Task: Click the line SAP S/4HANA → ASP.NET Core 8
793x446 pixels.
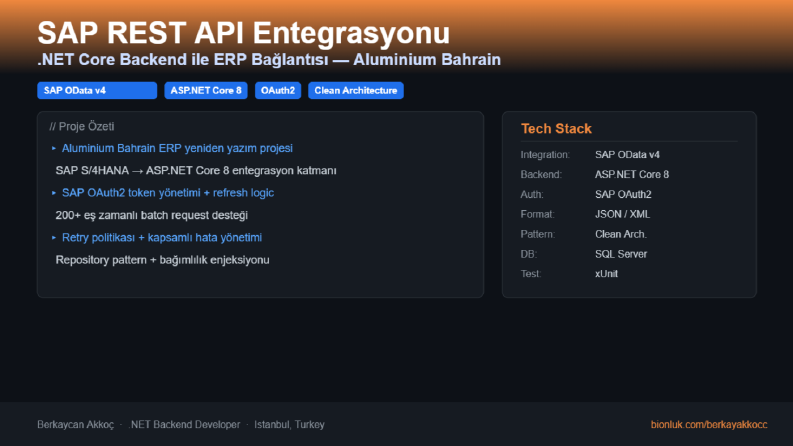Action: [x=196, y=170]
